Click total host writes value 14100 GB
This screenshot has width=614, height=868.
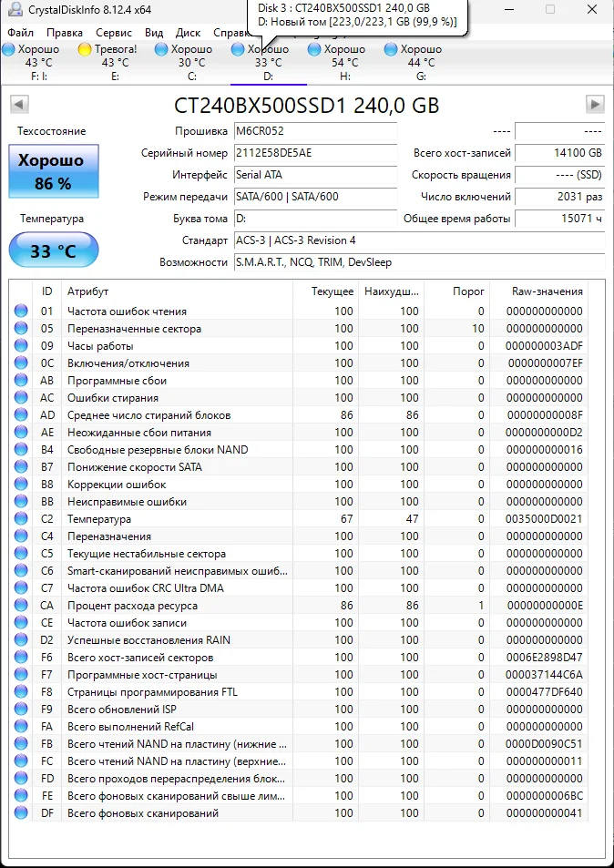(559, 153)
